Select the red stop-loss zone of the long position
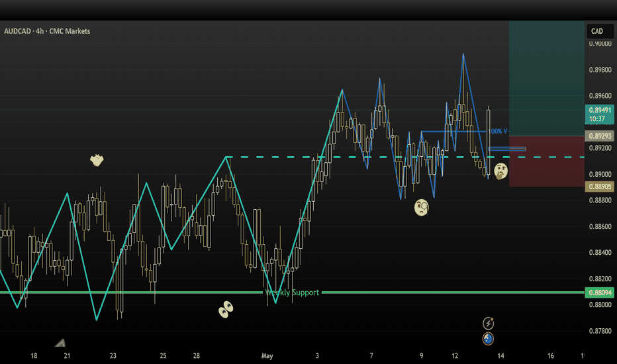 (x=547, y=161)
